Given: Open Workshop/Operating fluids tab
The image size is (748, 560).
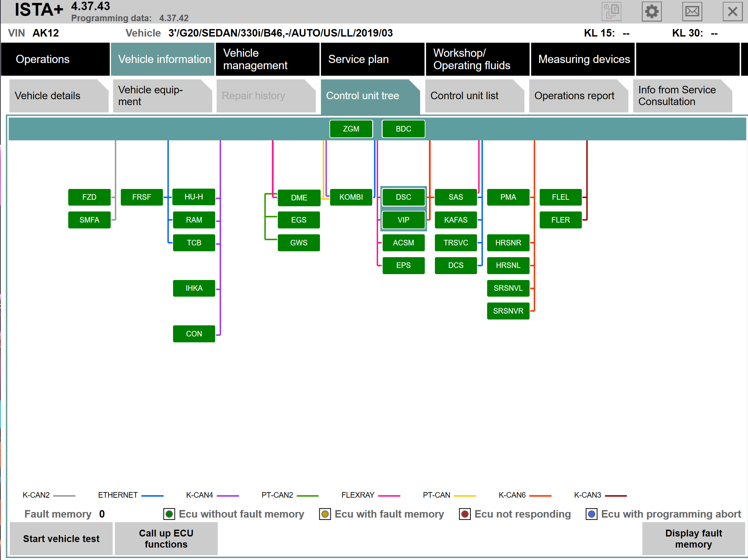Looking at the screenshot, I should (477, 59).
